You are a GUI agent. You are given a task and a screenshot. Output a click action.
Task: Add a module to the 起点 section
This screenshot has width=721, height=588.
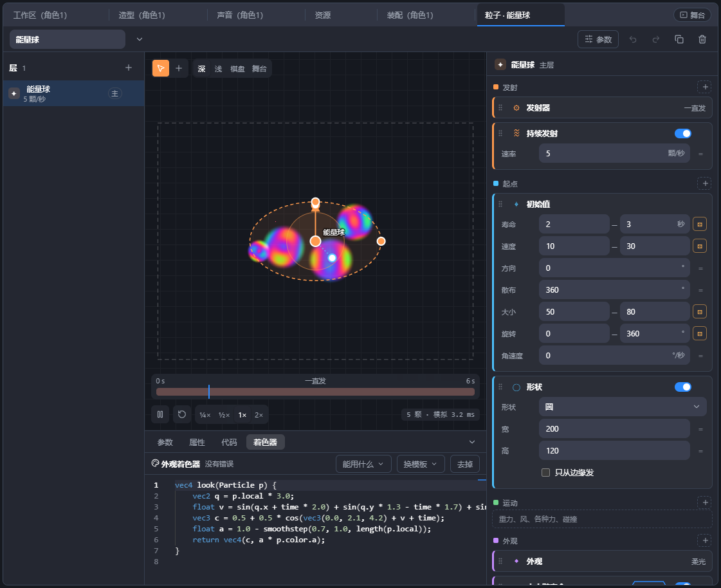tap(704, 183)
